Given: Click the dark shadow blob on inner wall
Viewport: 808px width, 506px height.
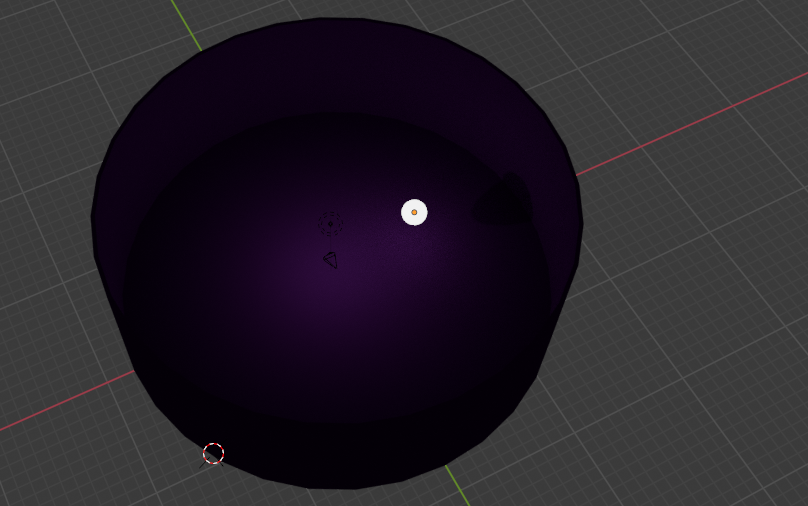Looking at the screenshot, I should pos(502,203).
